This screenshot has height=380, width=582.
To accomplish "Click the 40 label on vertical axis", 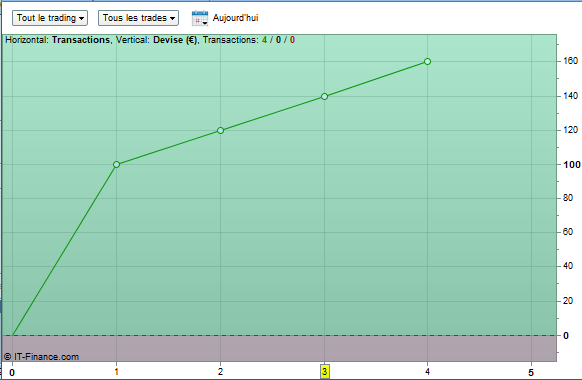I will tap(568, 266).
